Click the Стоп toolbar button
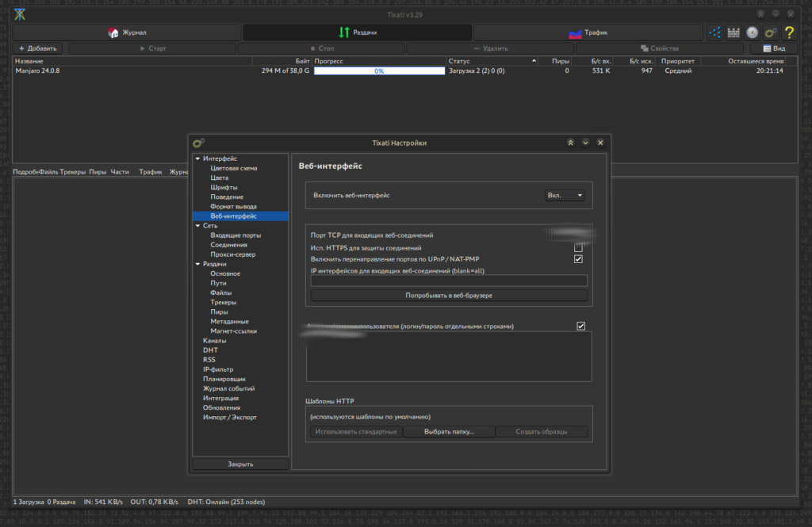Screen dimensions: 812x527 pyautogui.click(x=322, y=48)
